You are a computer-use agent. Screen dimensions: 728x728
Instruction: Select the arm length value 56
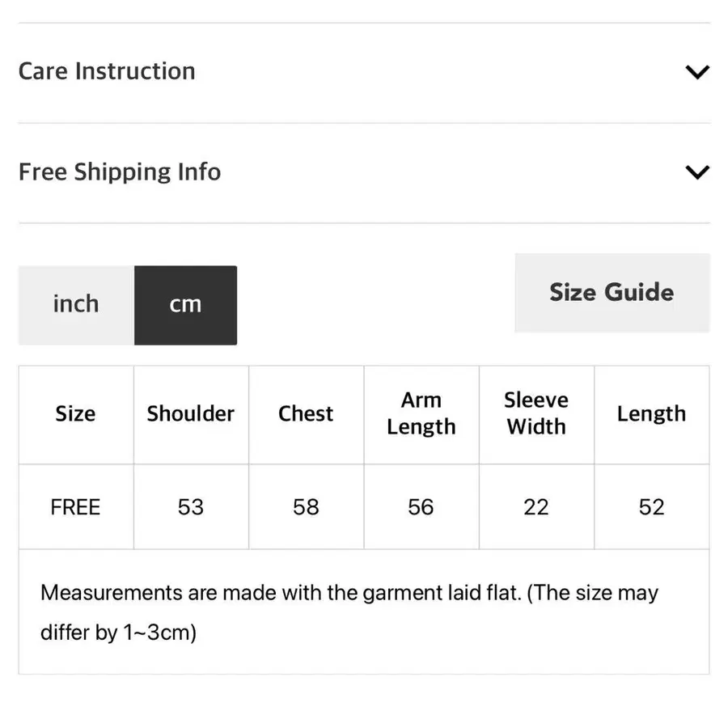421,507
